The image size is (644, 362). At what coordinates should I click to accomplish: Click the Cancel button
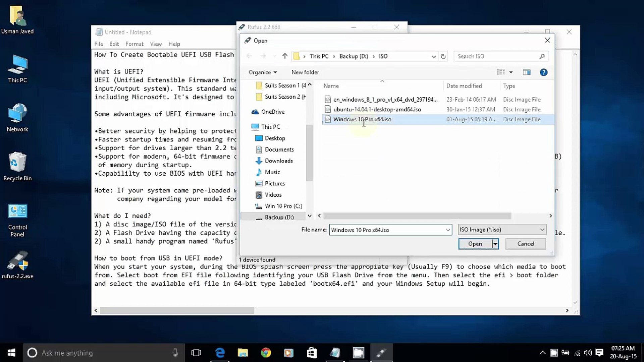[525, 244]
